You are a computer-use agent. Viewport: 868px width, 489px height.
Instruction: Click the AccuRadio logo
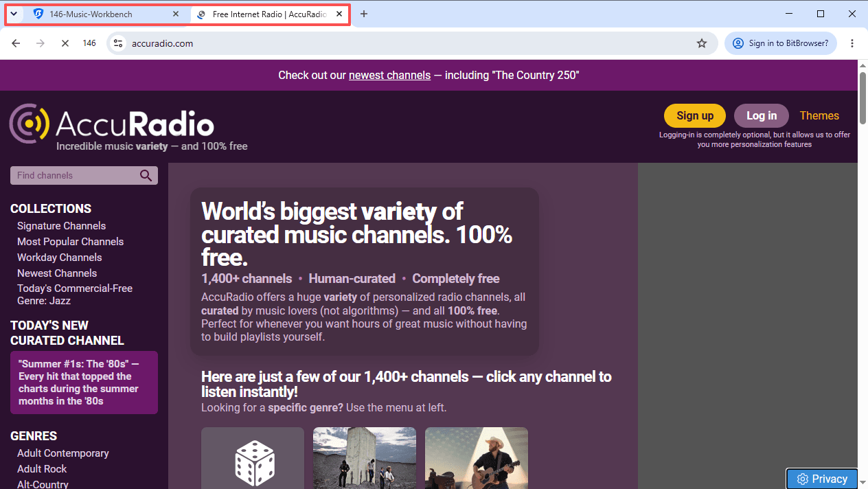[111, 124]
